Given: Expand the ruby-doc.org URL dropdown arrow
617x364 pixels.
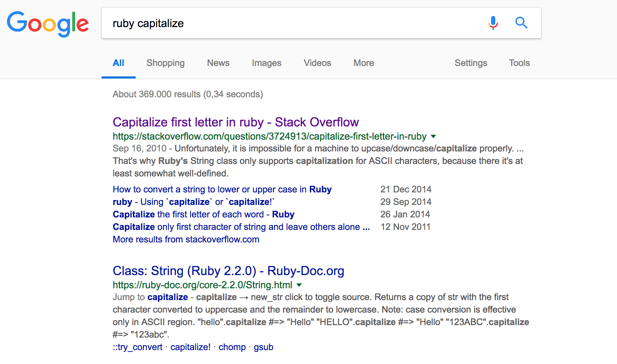Looking at the screenshot, I should tap(299, 285).
